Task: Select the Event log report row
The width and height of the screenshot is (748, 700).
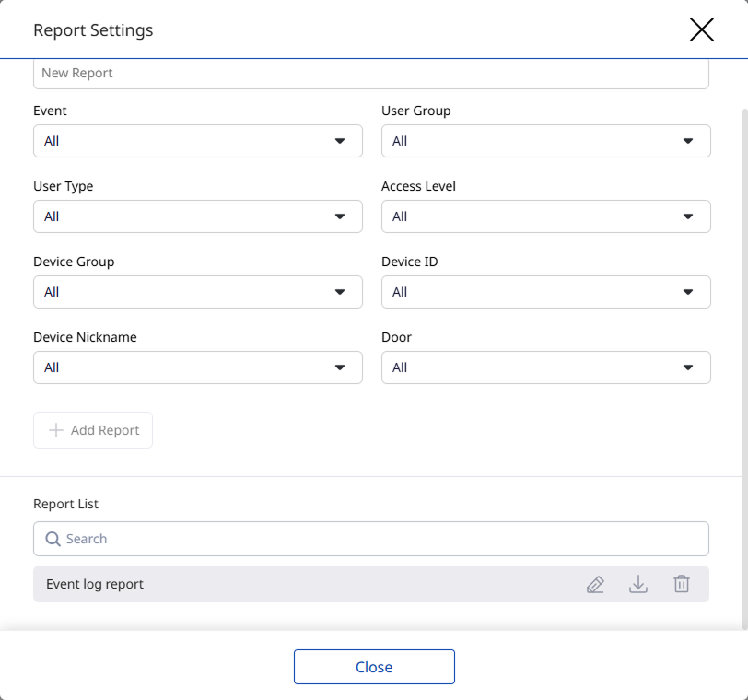Action: [276, 584]
